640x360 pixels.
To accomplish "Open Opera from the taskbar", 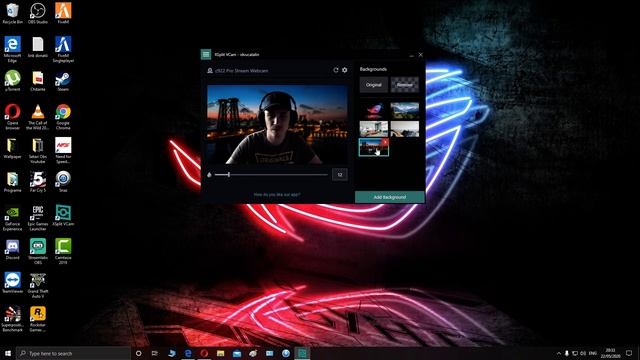I will [204, 353].
